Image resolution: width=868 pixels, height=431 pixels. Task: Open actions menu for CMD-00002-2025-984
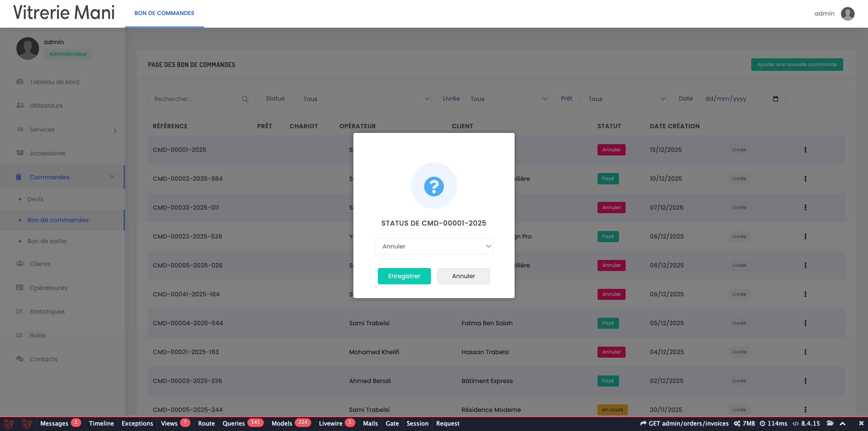(805, 179)
